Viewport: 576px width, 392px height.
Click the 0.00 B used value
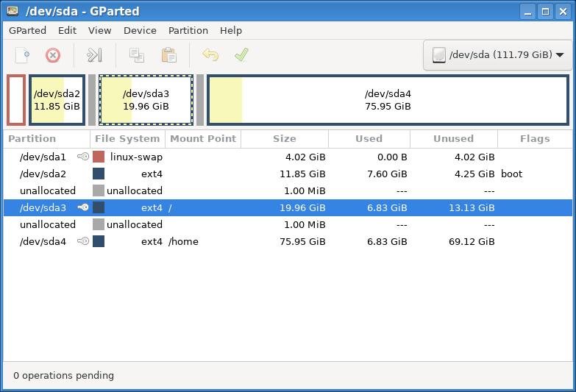(392, 157)
